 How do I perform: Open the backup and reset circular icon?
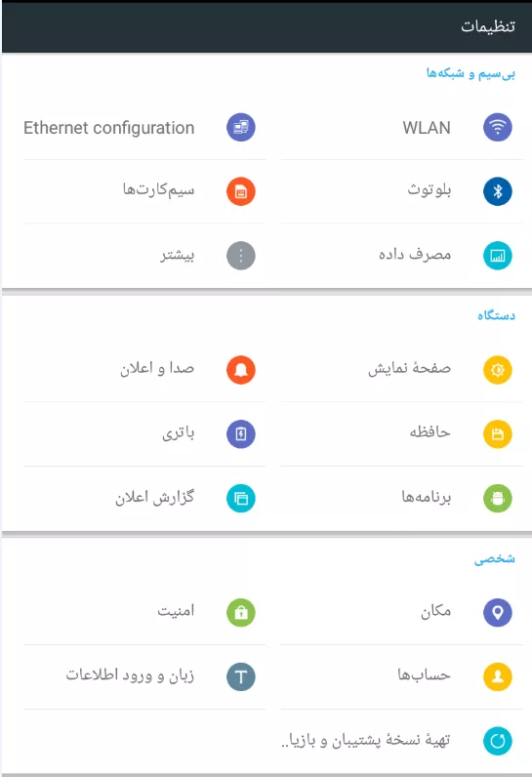(x=497, y=741)
